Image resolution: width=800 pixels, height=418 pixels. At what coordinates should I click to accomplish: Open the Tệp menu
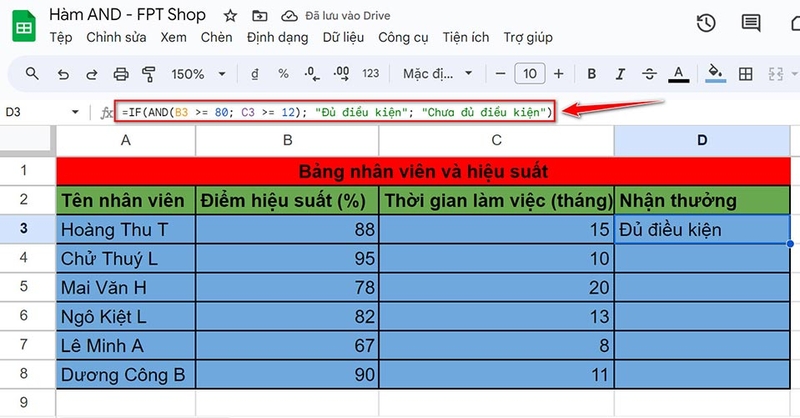(x=61, y=37)
